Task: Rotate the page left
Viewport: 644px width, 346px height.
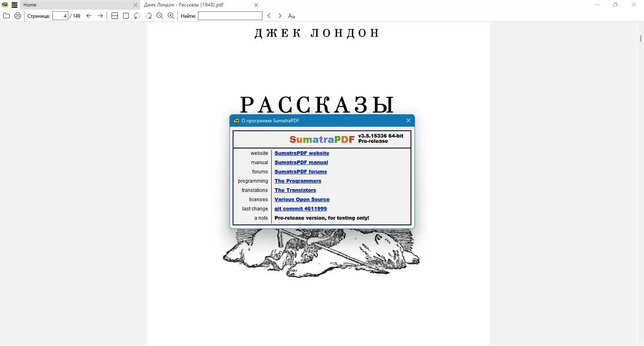Action: [x=137, y=16]
